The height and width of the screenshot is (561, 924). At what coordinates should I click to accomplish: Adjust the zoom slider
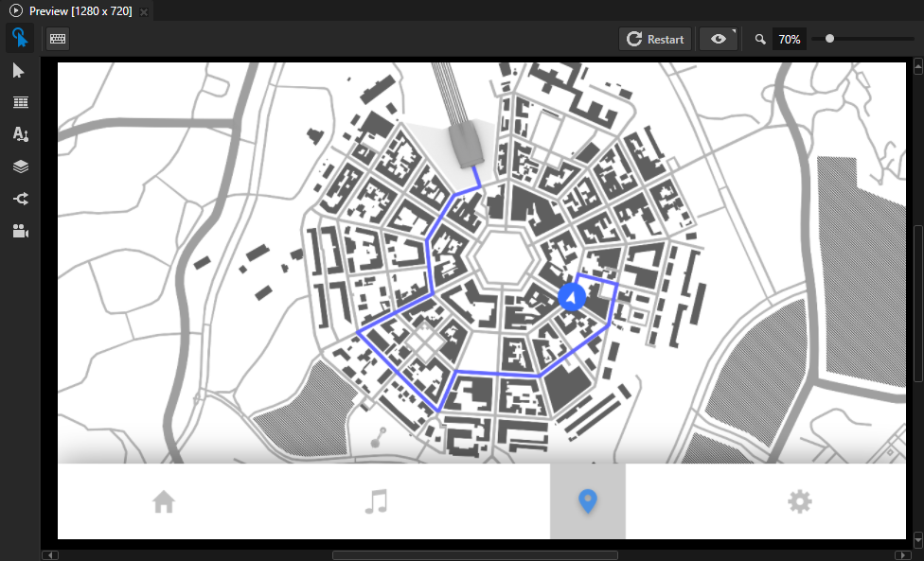coord(829,39)
